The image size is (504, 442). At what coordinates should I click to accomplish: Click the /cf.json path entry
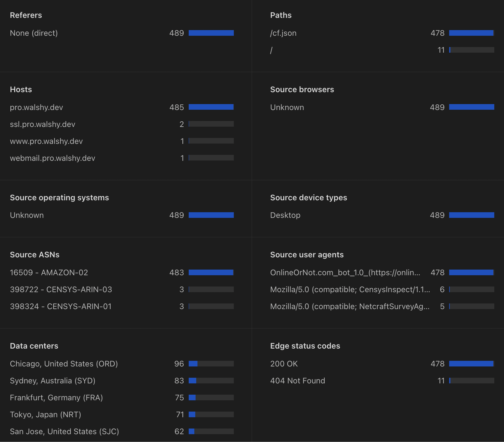[283, 33]
